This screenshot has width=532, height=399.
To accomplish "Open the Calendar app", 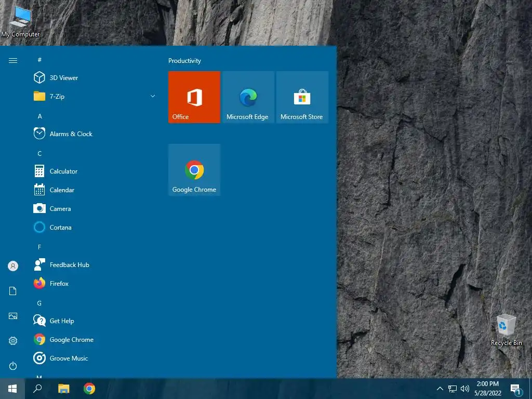I will click(x=95, y=190).
